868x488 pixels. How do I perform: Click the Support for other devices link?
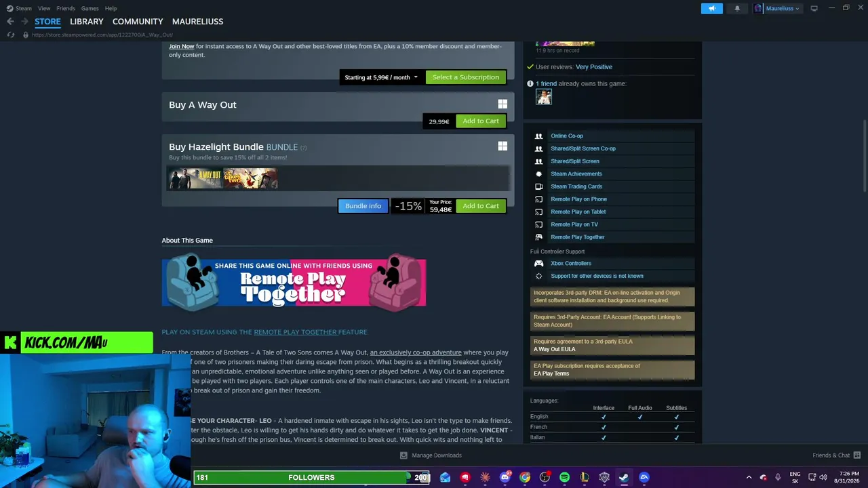click(597, 276)
